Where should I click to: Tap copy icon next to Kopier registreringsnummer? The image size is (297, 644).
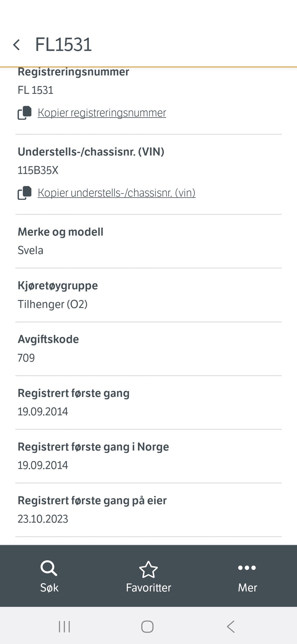click(x=25, y=113)
